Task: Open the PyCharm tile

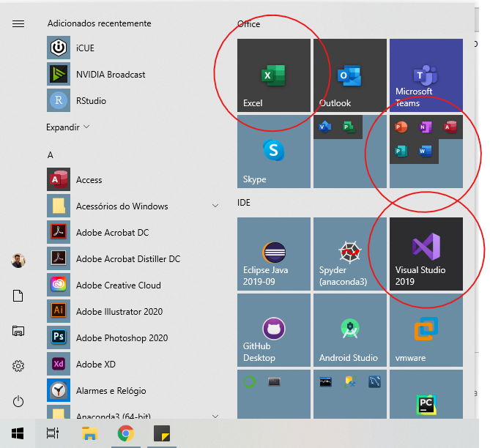Action: [426, 395]
